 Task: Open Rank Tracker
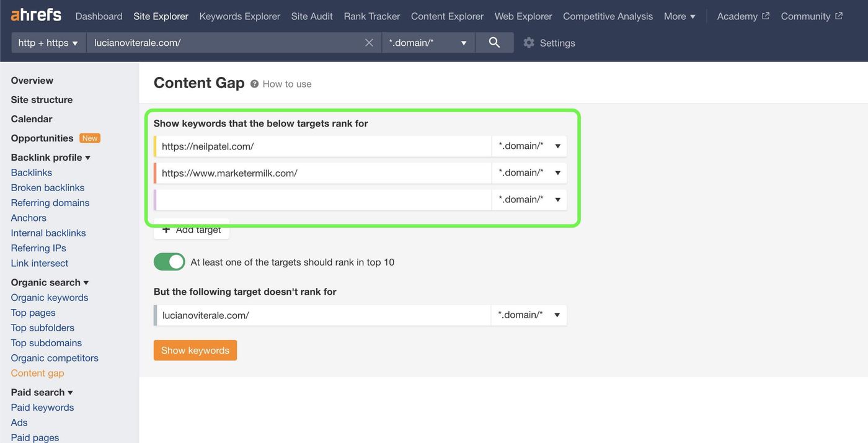[x=372, y=16]
